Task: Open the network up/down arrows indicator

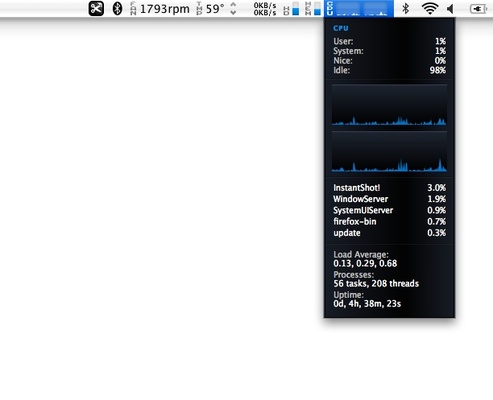Action: coord(233,9)
